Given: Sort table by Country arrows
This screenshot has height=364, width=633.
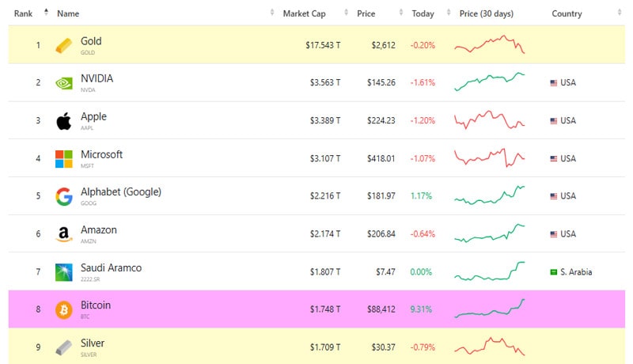Looking at the screenshot, I should pyautogui.click(x=620, y=13).
